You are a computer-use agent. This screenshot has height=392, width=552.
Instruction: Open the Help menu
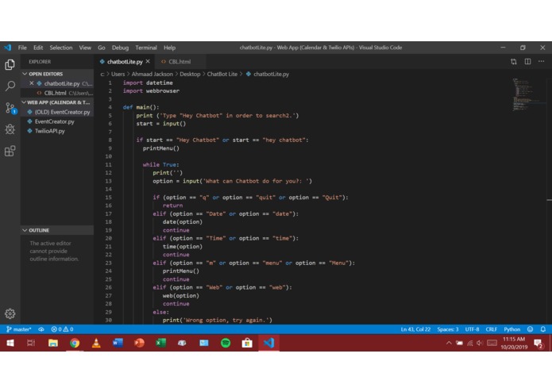coord(169,48)
